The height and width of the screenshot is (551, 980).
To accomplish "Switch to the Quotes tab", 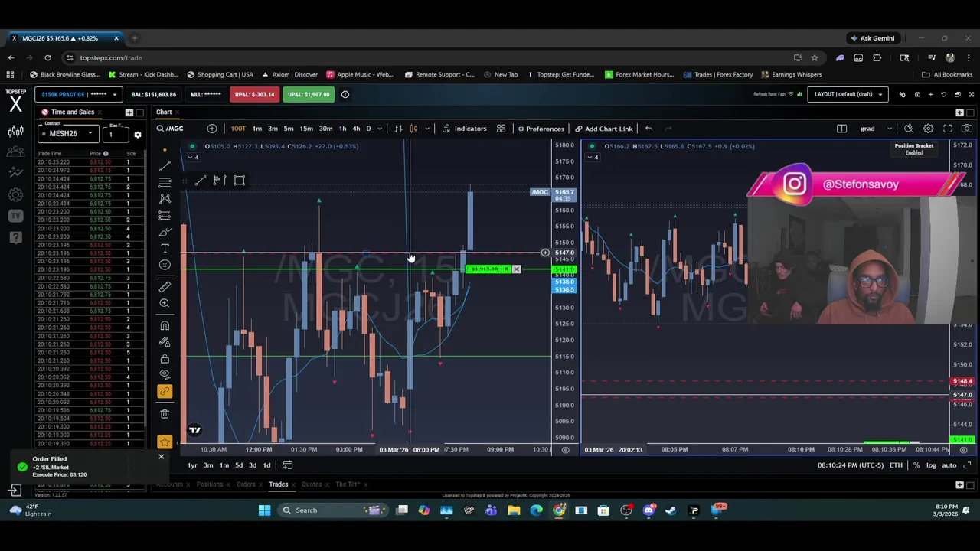I will [312, 484].
